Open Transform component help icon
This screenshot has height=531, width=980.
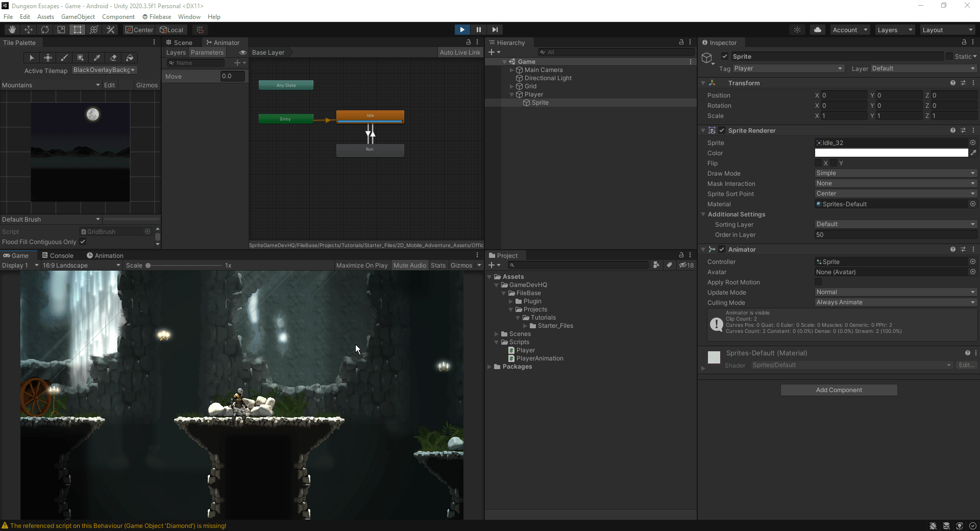click(953, 83)
